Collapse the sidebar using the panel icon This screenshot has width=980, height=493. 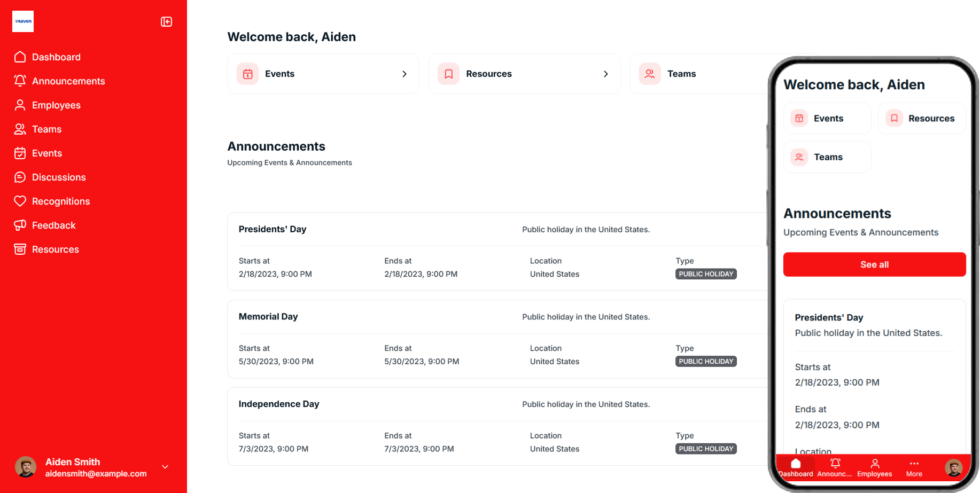click(166, 22)
